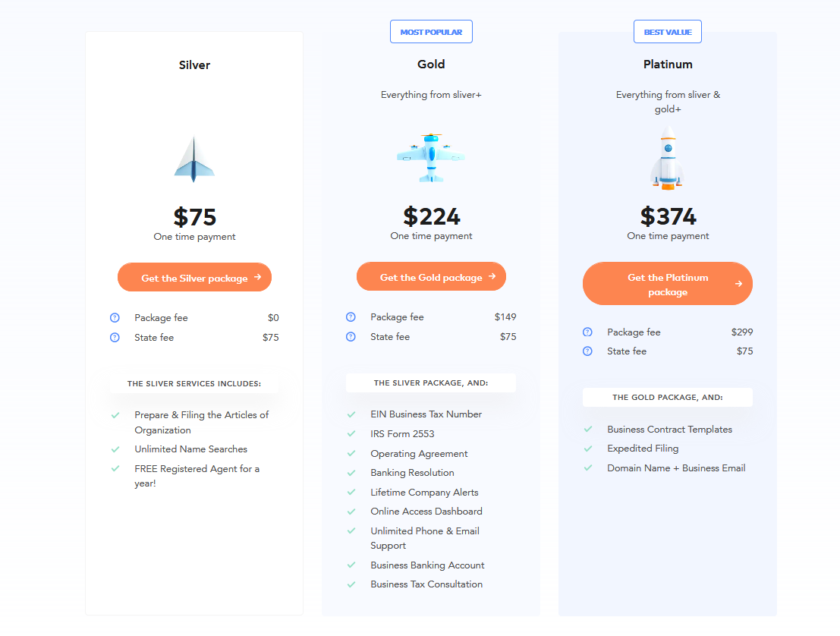840x636 pixels.
Task: Click help icon beside Silver Package fee
Action: [115, 318]
